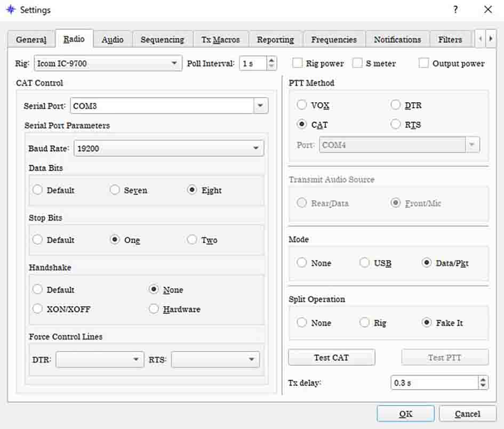Confirm settings with OK button
The width and height of the screenshot is (504, 429).
(405, 414)
